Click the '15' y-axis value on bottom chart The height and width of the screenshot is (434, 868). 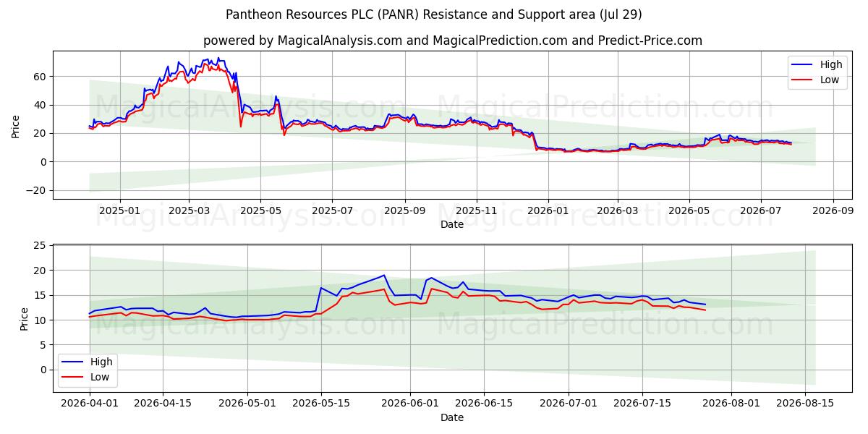pyautogui.click(x=41, y=295)
